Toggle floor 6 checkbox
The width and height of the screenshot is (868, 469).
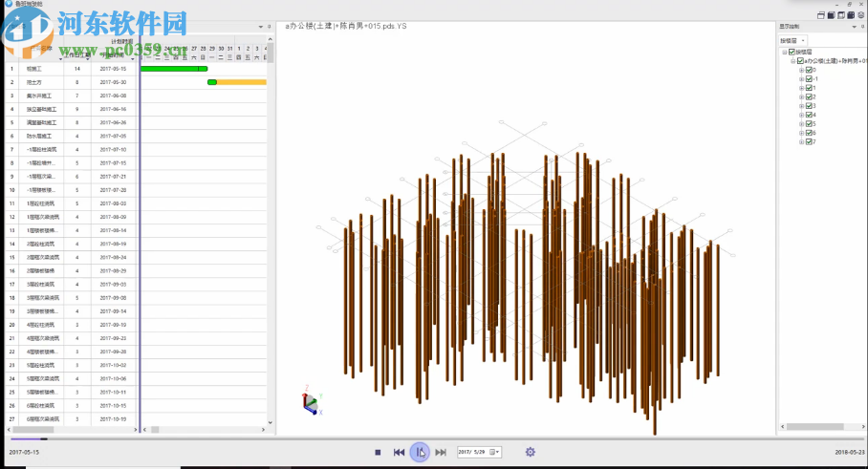tap(809, 133)
